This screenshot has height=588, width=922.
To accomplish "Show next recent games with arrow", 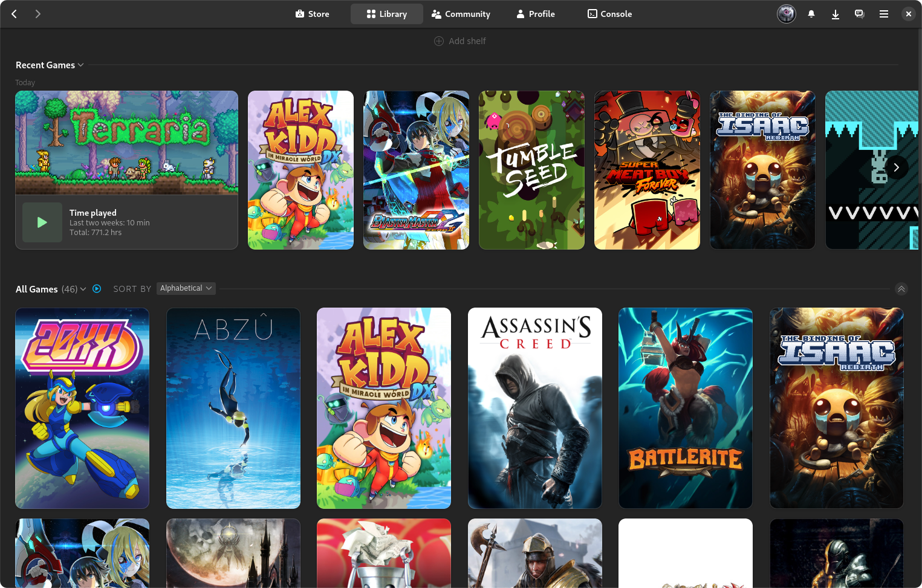I will click(897, 167).
